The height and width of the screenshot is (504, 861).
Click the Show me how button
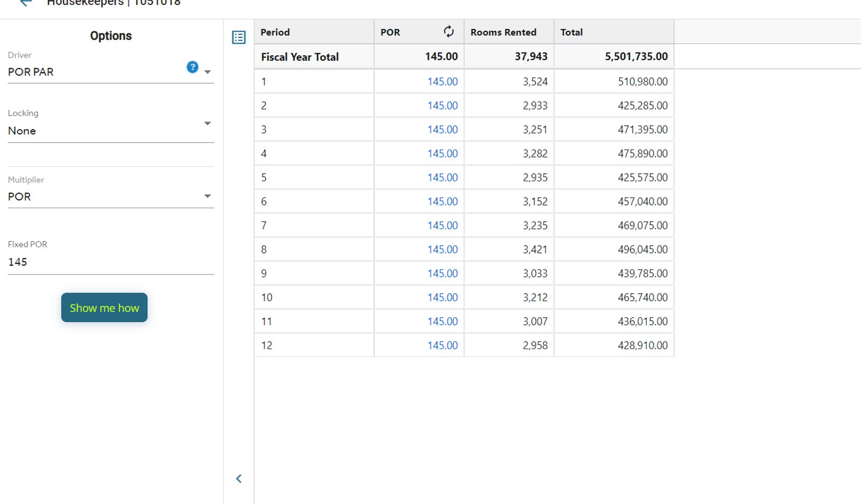pos(104,308)
